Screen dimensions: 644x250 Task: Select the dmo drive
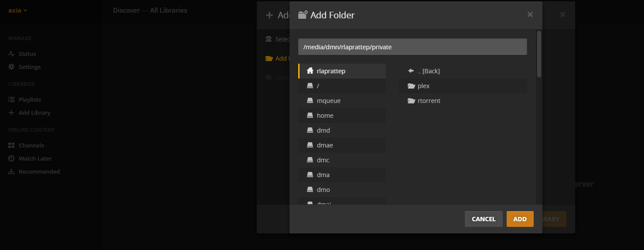coord(342,190)
